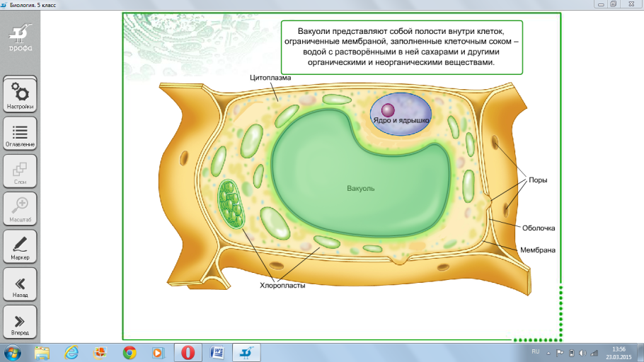Click the Дрофа logo
Screen dimensions: 644x362
pos(20,35)
